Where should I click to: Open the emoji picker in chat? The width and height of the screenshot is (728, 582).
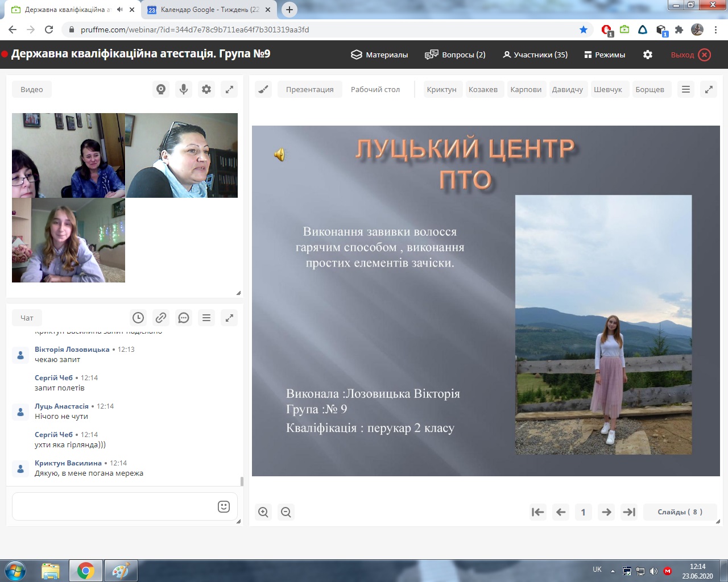click(x=224, y=506)
